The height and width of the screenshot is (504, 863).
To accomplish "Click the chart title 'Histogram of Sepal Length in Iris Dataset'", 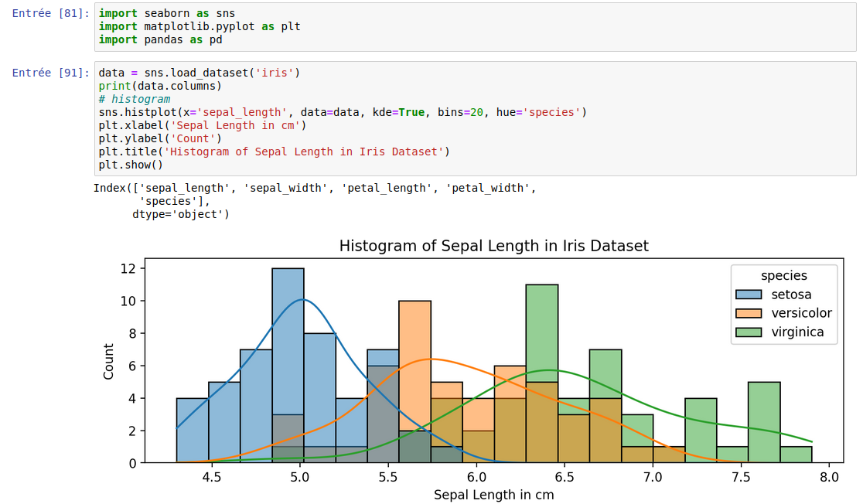I will 493,246.
